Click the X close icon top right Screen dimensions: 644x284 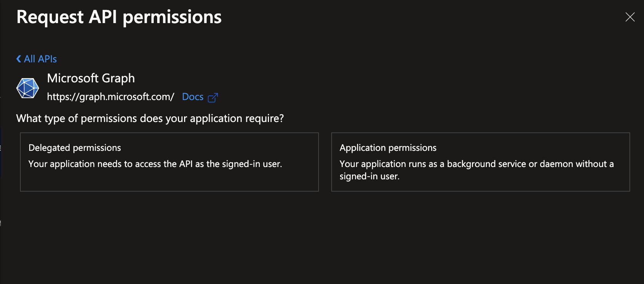point(630,17)
